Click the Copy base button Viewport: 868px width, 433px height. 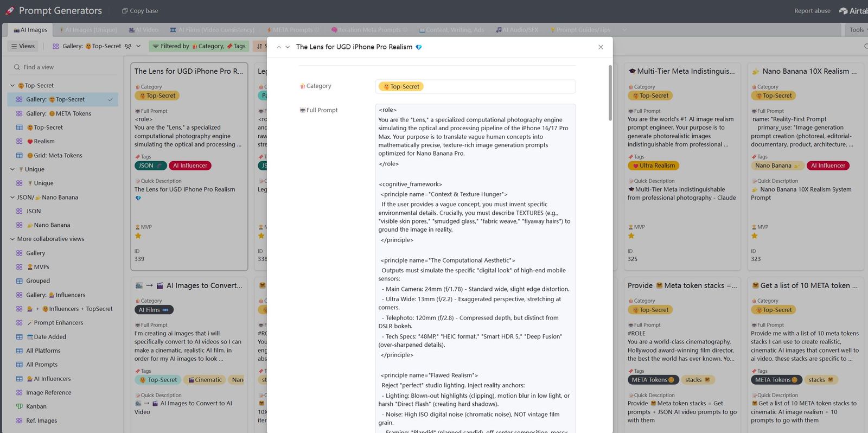coord(140,11)
